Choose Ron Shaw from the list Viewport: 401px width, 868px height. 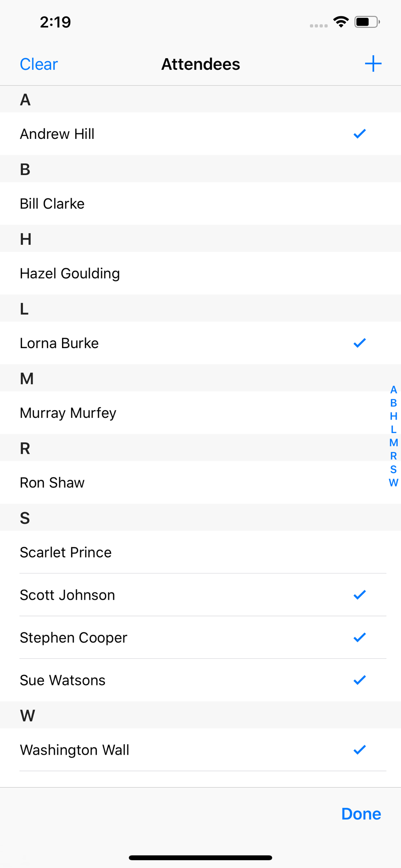click(x=200, y=483)
